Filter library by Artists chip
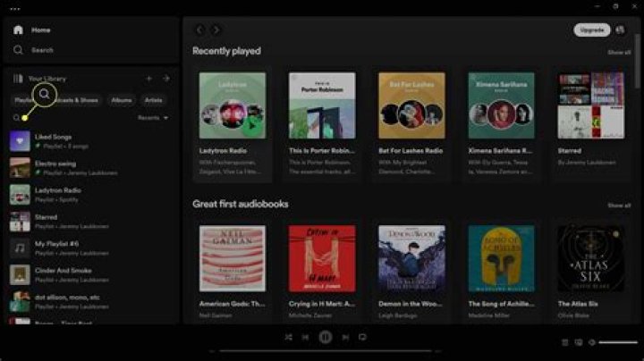 pyautogui.click(x=153, y=100)
